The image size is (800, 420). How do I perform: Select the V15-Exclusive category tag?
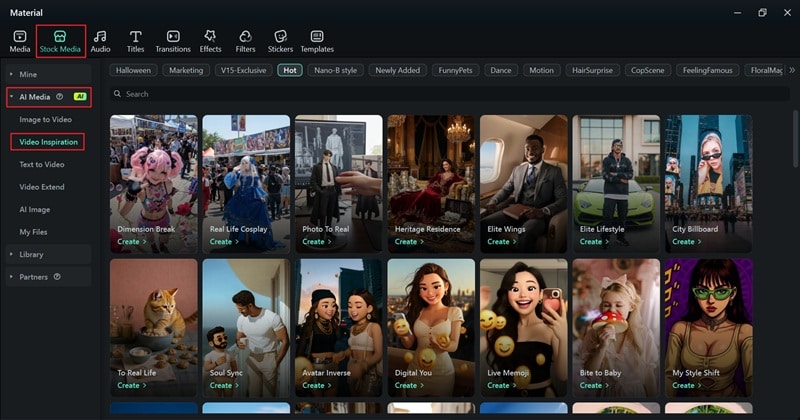coord(243,70)
